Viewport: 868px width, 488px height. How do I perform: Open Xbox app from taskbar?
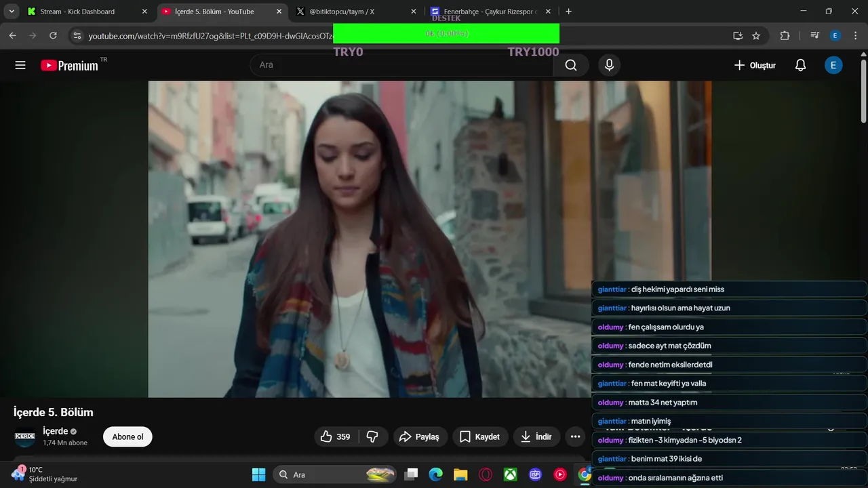pos(511,474)
